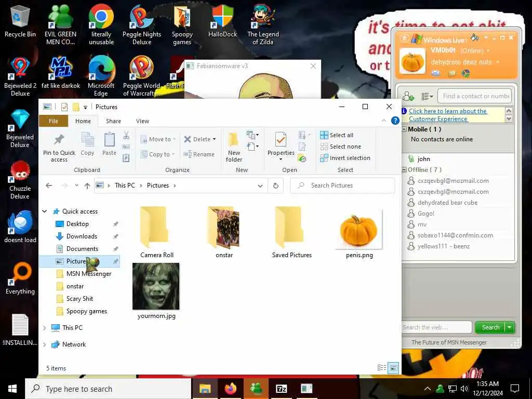Select the pumpkin image file thumbnail
532x399 pixels.
point(359,229)
